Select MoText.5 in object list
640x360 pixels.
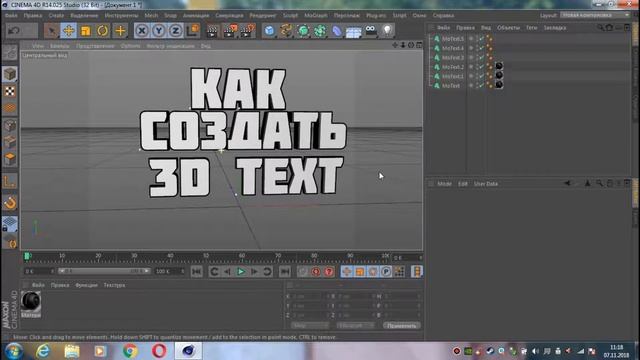click(x=453, y=39)
